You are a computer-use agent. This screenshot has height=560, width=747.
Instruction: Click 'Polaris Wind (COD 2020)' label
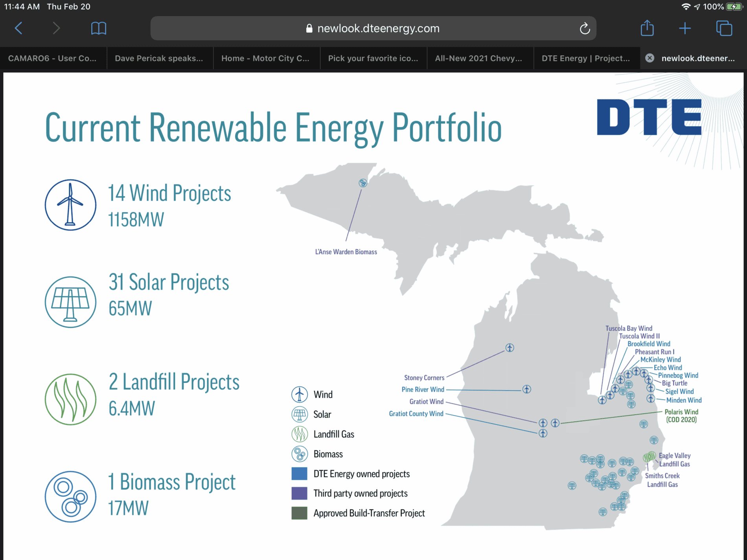click(x=681, y=415)
